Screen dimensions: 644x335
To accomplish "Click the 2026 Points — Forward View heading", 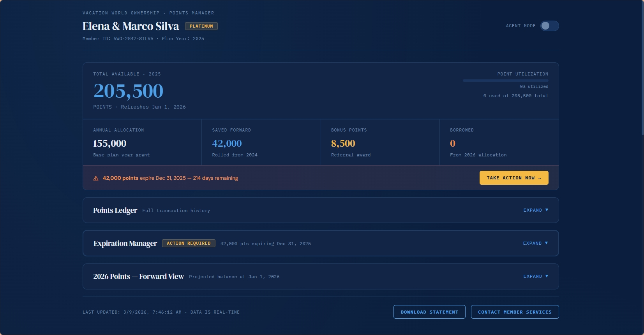I will pyautogui.click(x=138, y=276).
